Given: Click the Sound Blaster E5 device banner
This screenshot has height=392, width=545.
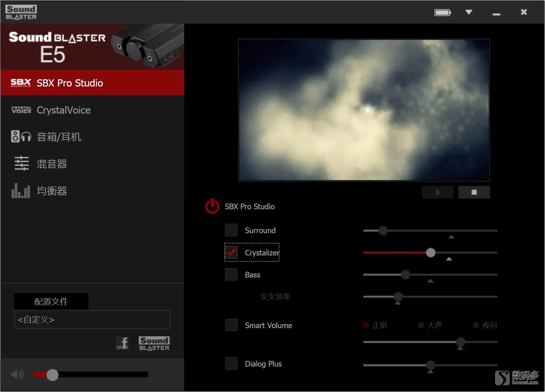Looking at the screenshot, I should (x=92, y=46).
